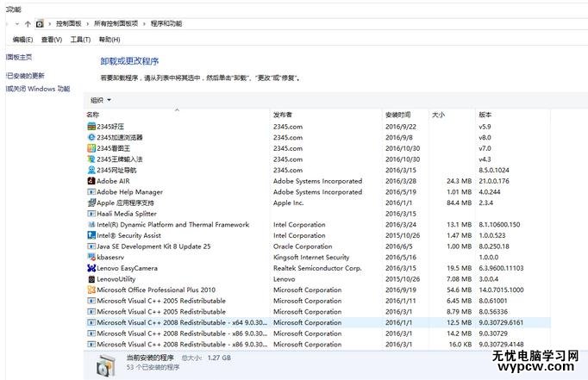The width and height of the screenshot is (588, 380).
Task: Select the Adobe AIR row name
Action: tap(113, 181)
